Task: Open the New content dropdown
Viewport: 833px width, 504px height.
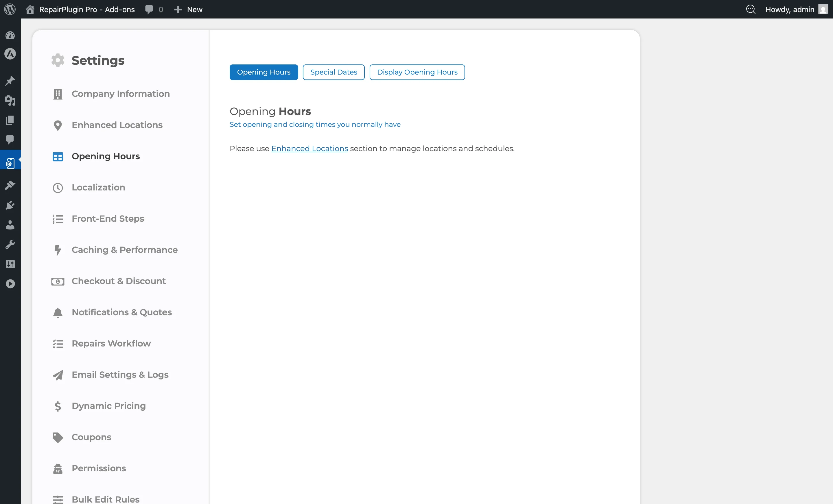Action: (x=188, y=9)
